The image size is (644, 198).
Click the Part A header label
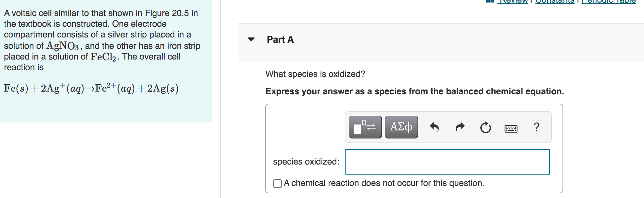(280, 39)
